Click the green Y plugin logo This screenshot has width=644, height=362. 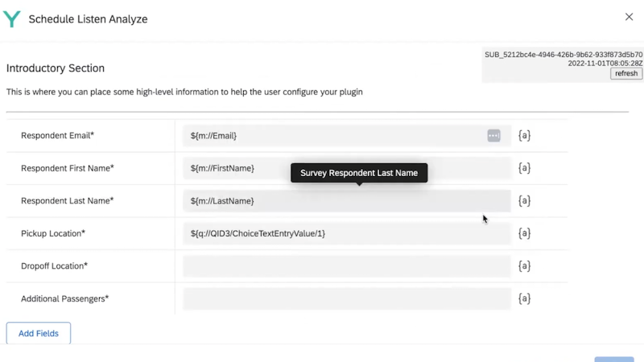pos(11,19)
